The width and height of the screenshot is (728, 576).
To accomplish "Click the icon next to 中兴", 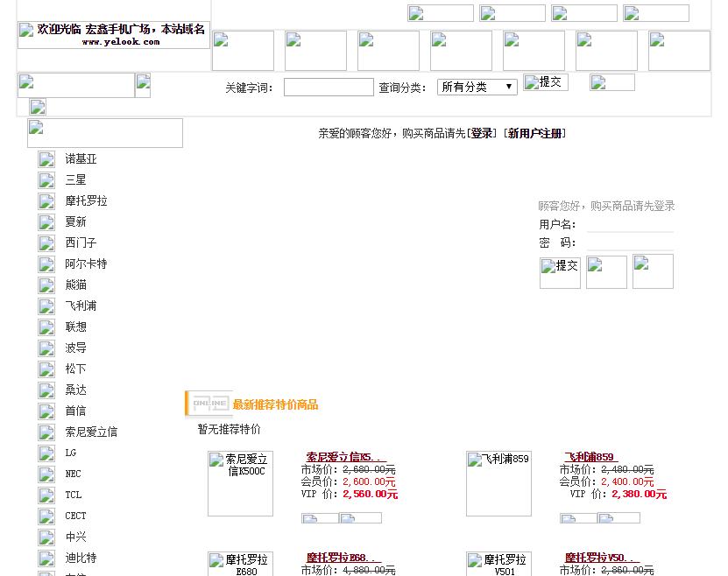I will 46,537.
